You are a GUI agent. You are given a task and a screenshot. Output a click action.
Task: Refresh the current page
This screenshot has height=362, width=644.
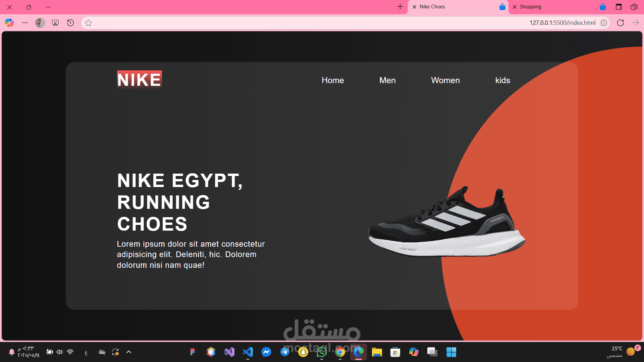(621, 23)
